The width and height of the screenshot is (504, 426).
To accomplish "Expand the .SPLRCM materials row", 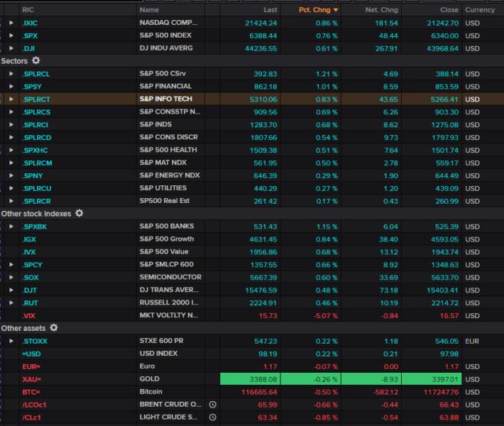I will [x=11, y=163].
